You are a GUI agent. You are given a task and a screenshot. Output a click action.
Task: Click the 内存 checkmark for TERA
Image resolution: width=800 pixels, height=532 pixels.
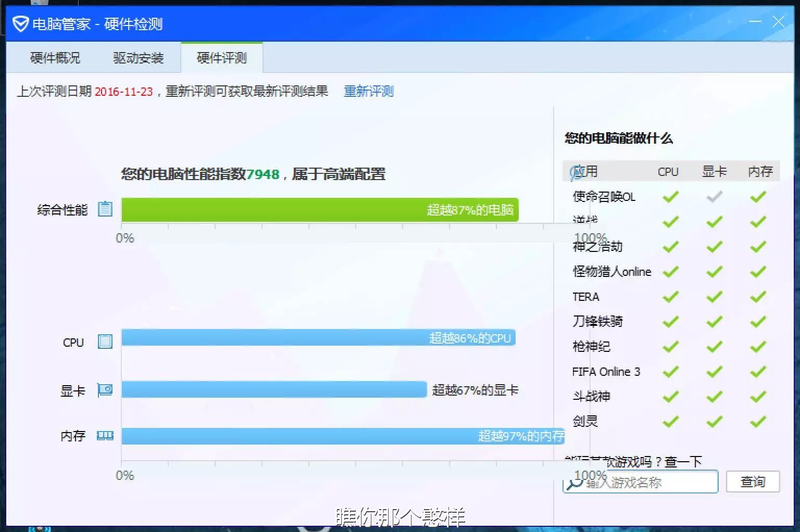pos(758,297)
